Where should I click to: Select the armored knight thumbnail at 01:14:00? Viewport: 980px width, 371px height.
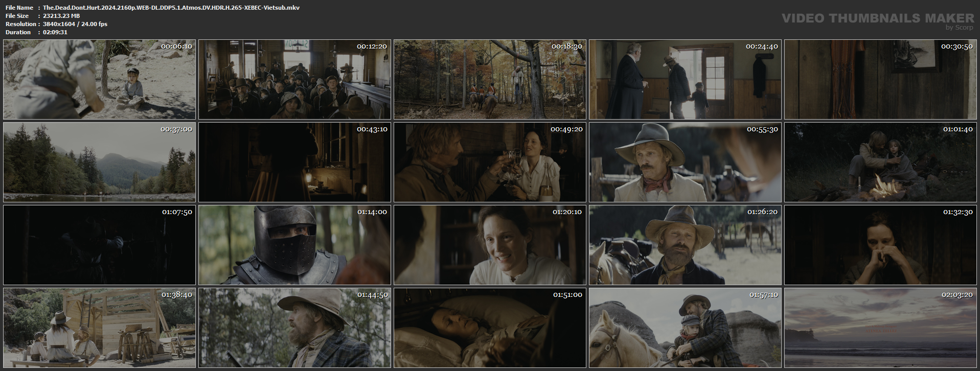point(294,245)
